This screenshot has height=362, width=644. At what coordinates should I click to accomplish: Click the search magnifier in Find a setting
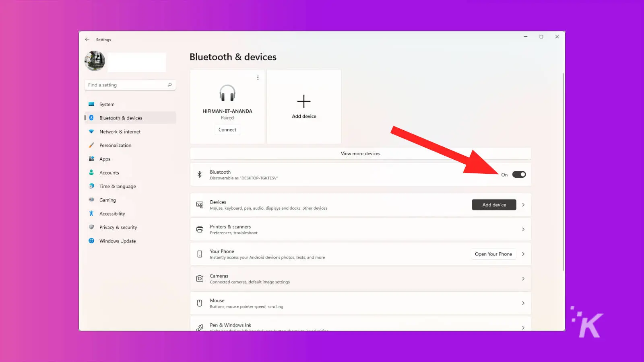click(169, 85)
